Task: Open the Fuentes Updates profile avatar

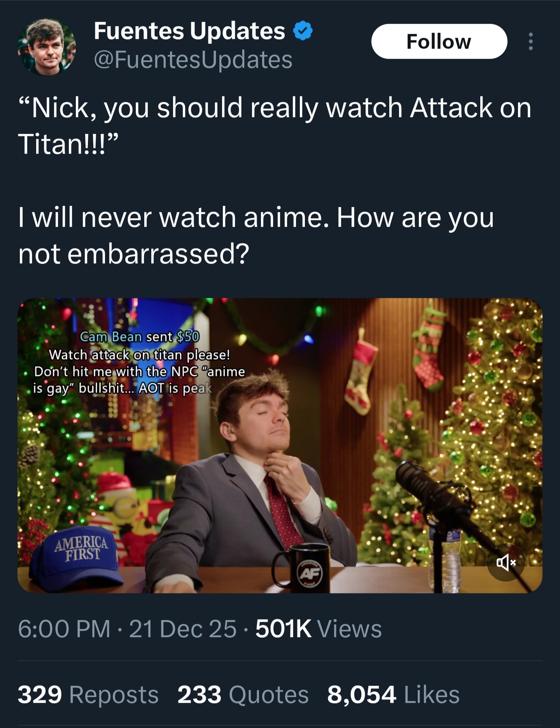Action: (47, 47)
